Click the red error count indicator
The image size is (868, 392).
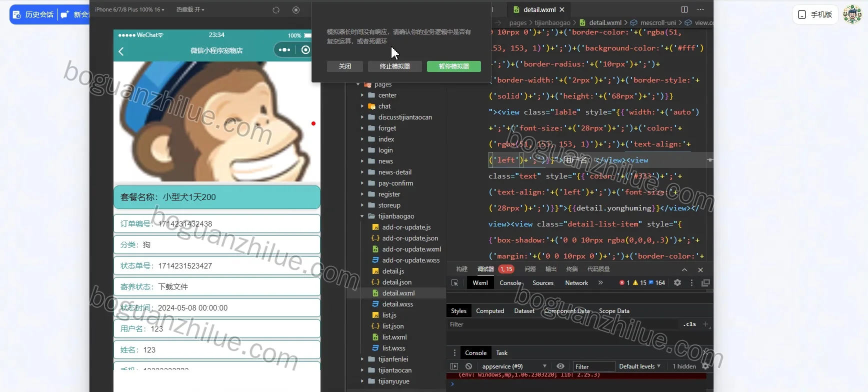click(624, 283)
